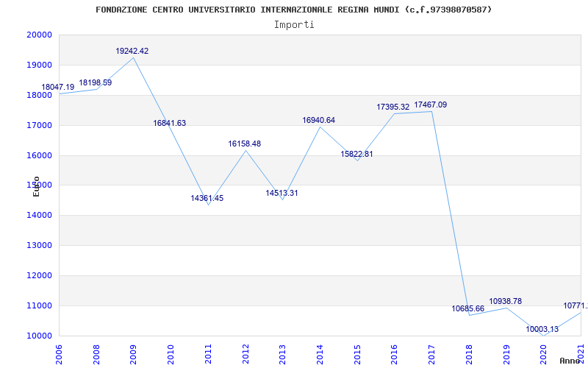The image size is (588, 368).
Task: Click the x-axis year 2019
Action: pos(506,354)
